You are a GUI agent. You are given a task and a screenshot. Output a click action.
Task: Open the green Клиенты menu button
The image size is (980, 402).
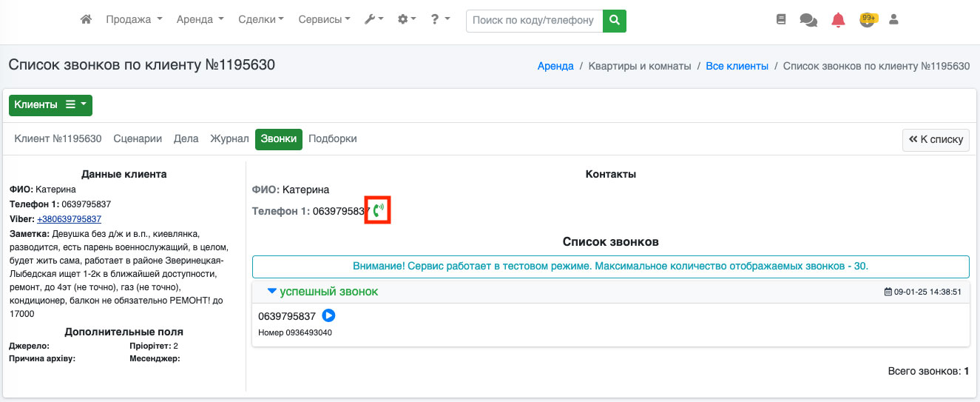click(50, 105)
